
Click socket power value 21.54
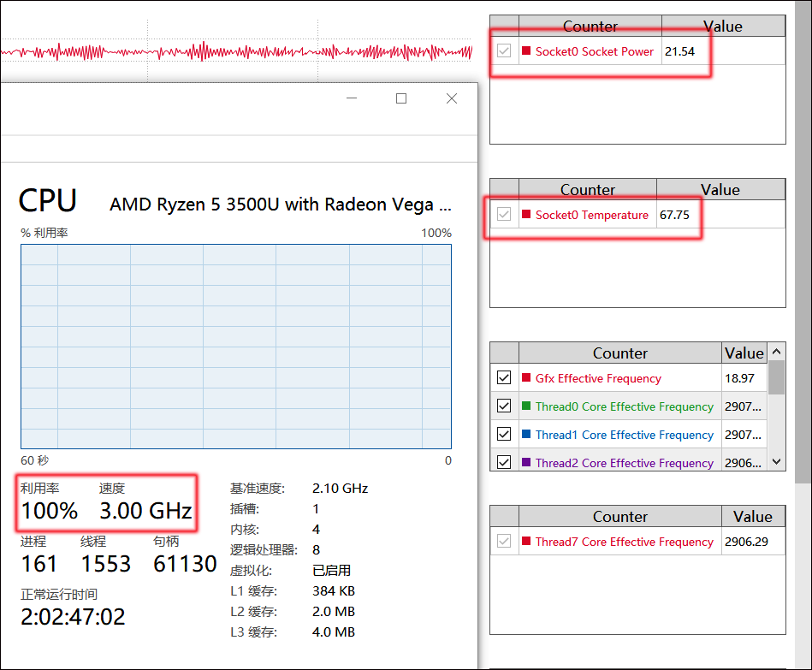pyautogui.click(x=679, y=51)
